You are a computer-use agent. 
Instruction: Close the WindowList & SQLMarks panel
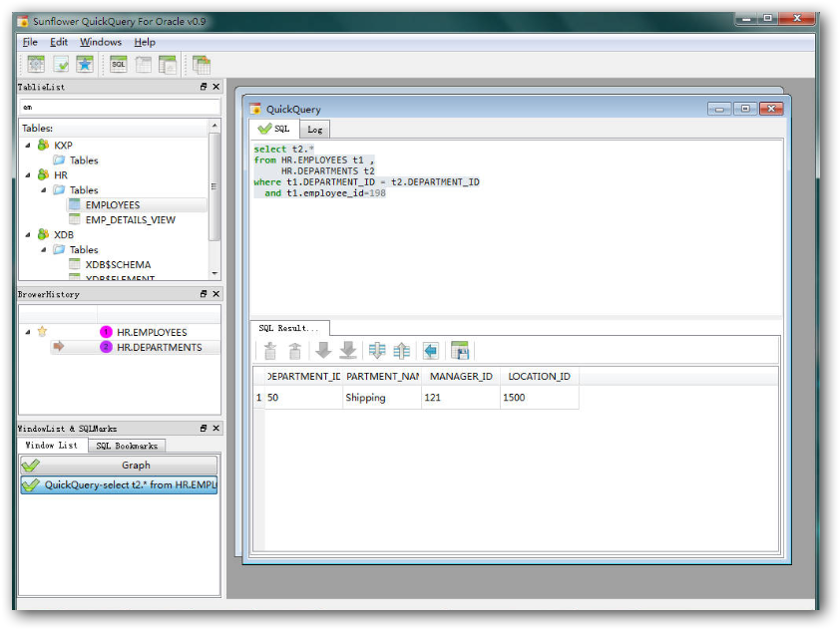point(215,428)
